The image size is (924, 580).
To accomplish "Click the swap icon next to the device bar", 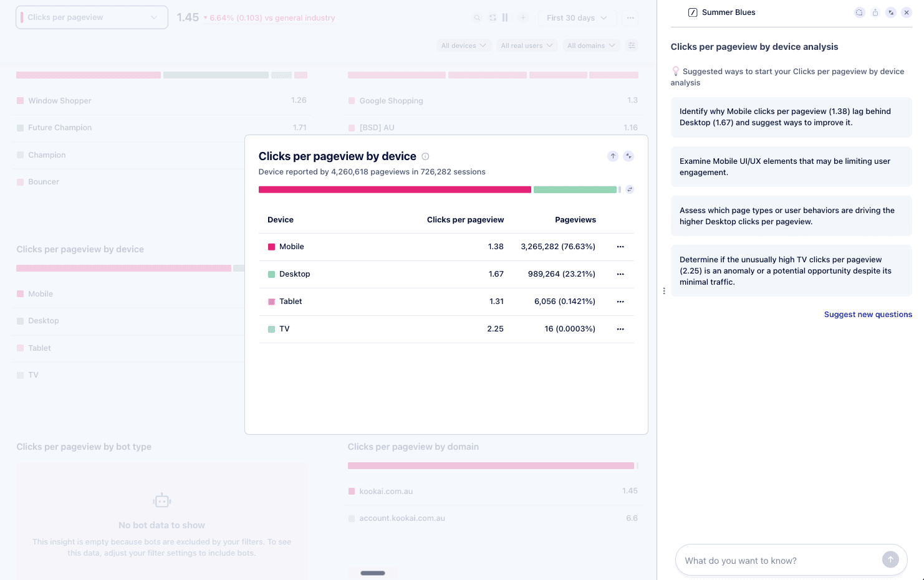I will 630,189.
